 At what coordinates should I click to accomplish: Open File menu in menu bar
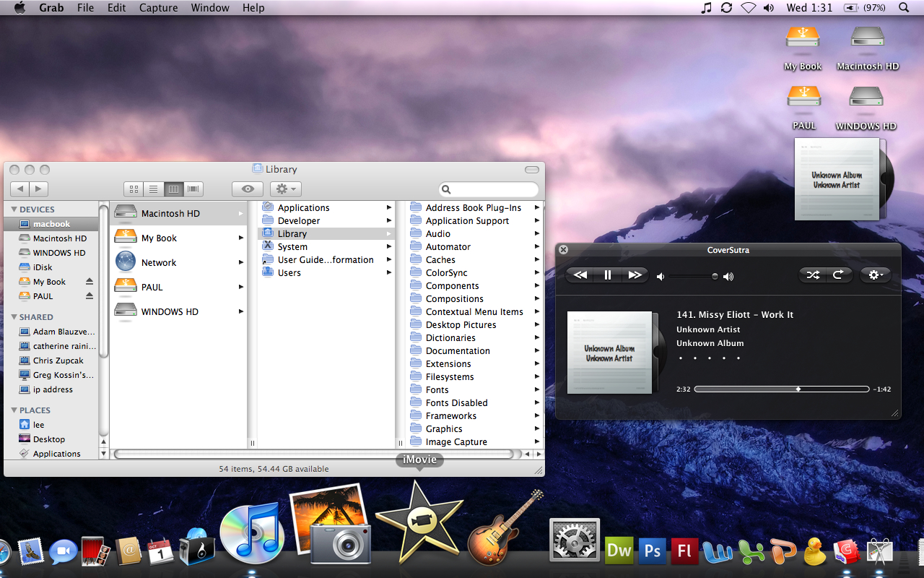(85, 8)
